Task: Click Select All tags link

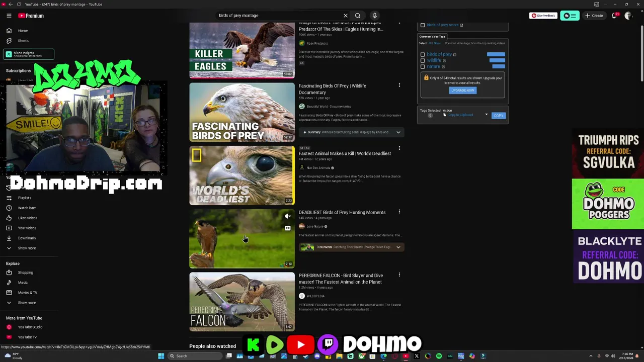Action: click(x=431, y=43)
